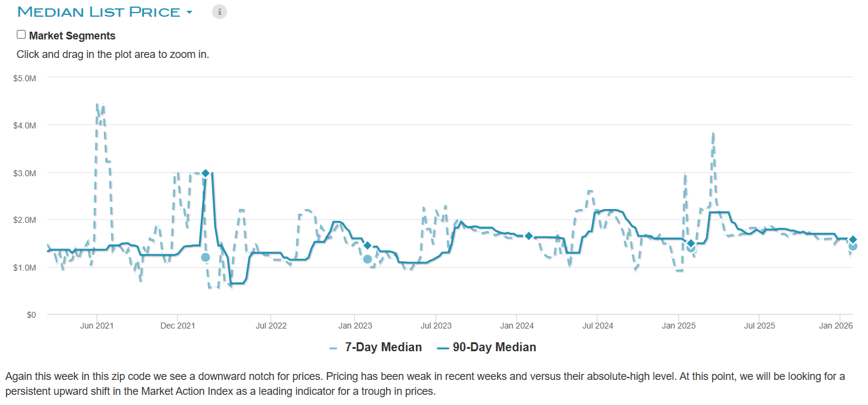
Task: Toggle the 90-Day Median series in legend
Action: pos(494,348)
